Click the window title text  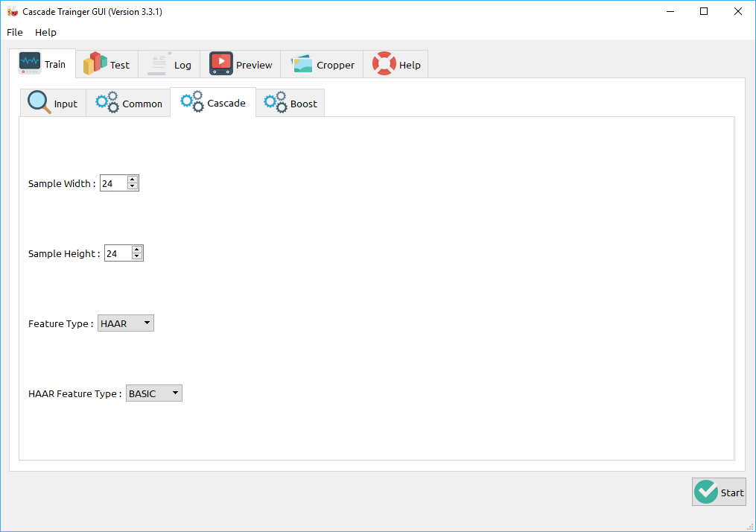[92, 12]
